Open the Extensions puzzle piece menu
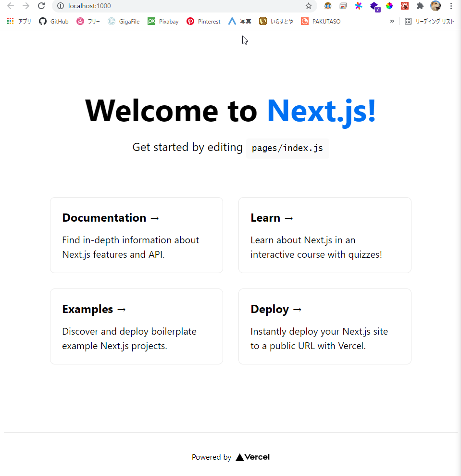461x476 pixels. tap(420, 6)
